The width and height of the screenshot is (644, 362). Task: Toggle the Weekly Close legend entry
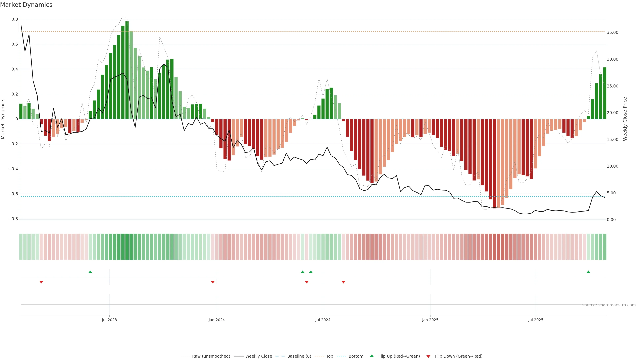pos(258,356)
